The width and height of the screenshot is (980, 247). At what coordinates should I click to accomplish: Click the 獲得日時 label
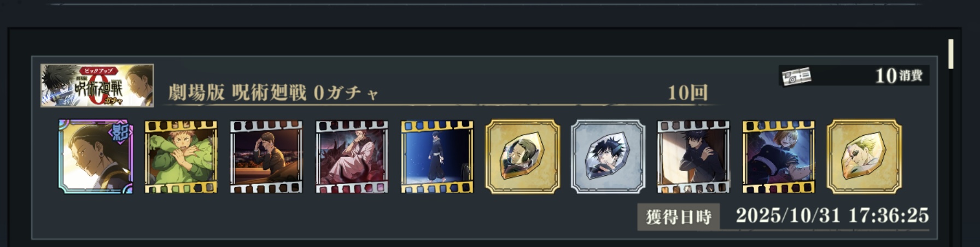(x=679, y=217)
